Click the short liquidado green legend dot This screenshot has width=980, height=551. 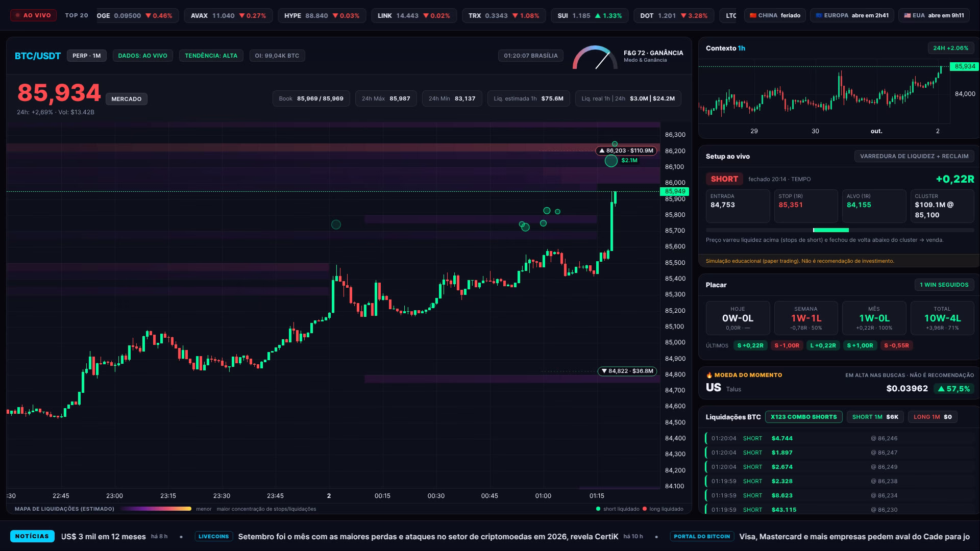click(x=598, y=509)
